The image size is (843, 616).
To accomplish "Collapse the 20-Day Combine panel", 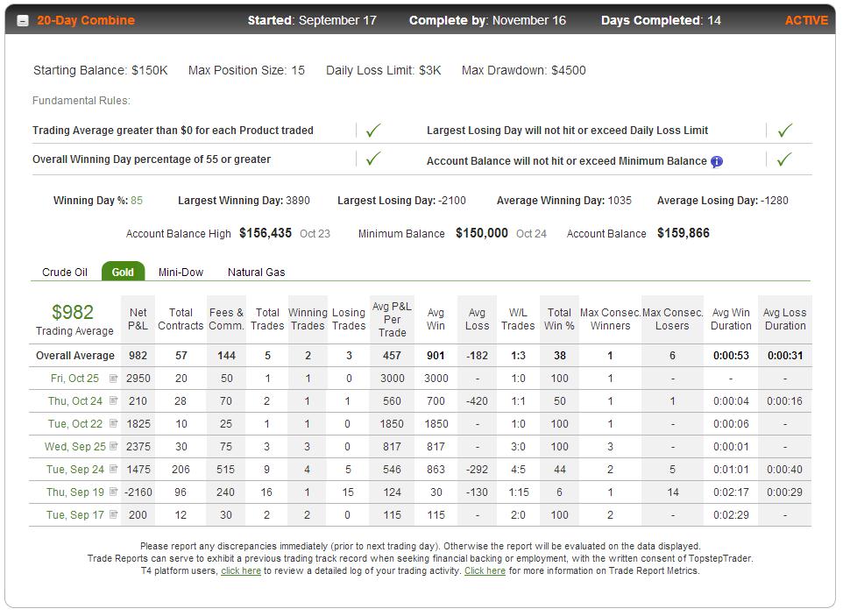I will click(23, 21).
